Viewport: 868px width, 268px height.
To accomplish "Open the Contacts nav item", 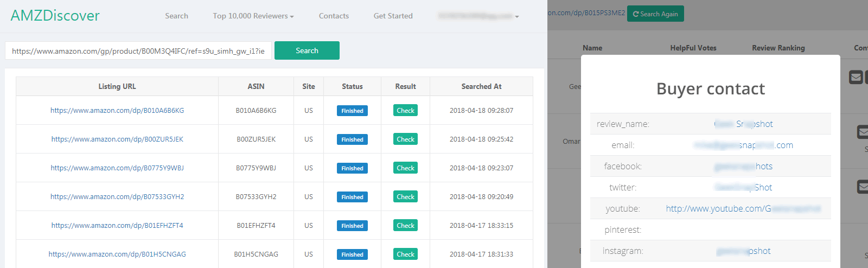I will pos(334,16).
